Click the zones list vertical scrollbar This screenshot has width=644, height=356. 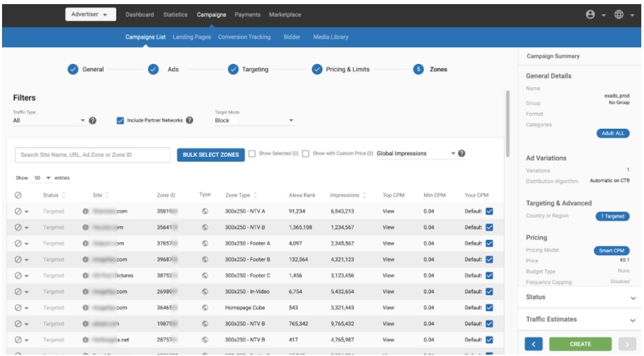pyautogui.click(x=507, y=123)
